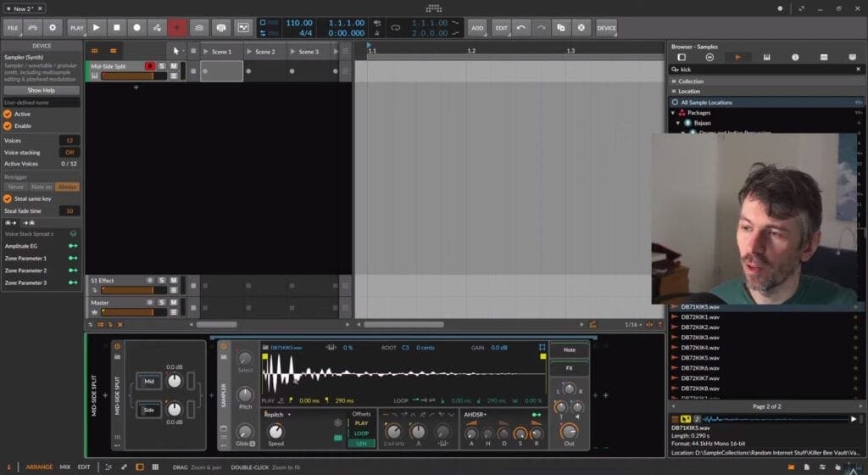Click the redo arrow in the top toolbar

(541, 28)
